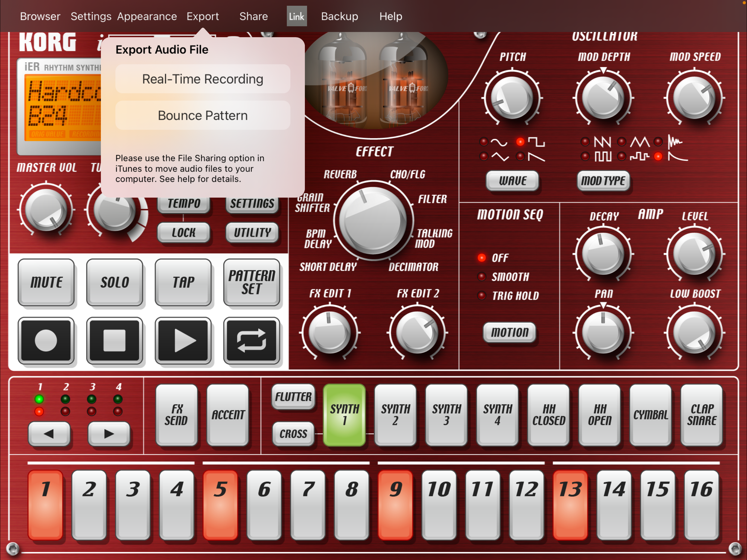747x560 pixels.
Task: Toggle the FX SEND button
Action: tap(176, 415)
